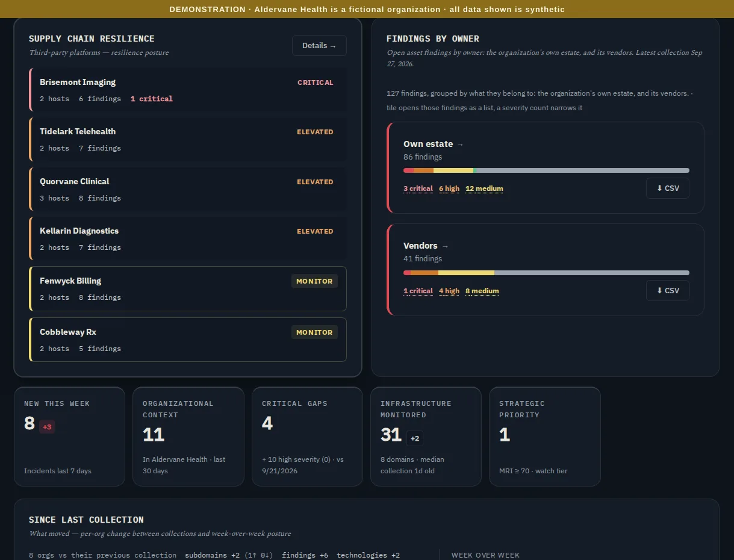Open the New This Week stat card
Viewport: 734px width, 560px height.
pyautogui.click(x=69, y=437)
